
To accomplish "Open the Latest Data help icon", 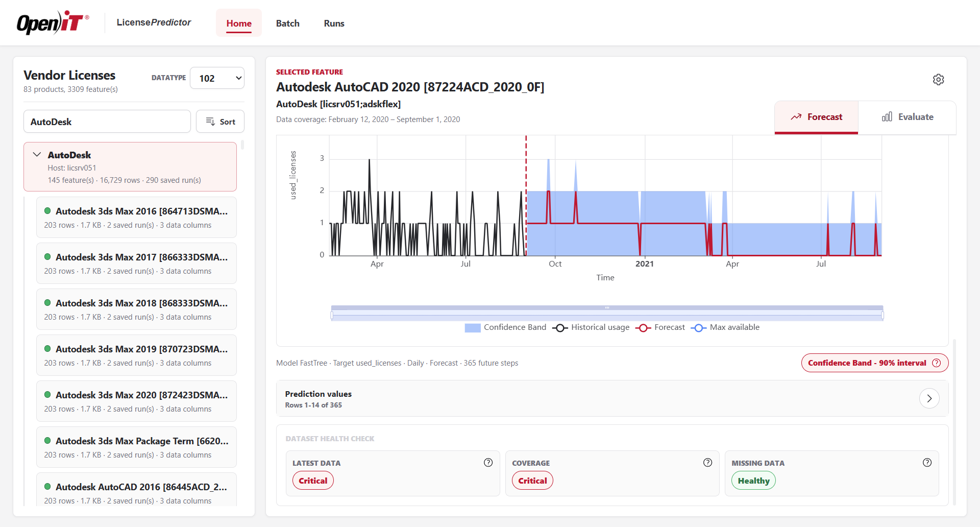I will (488, 463).
